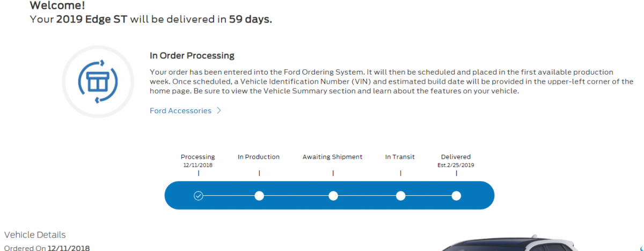Click the tick mark above Delivered dot

coord(456,173)
